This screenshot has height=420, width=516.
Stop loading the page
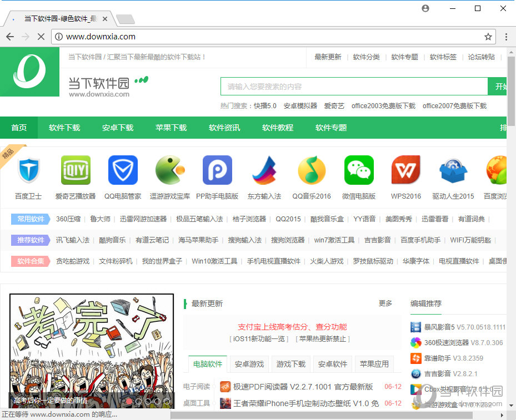(41, 37)
